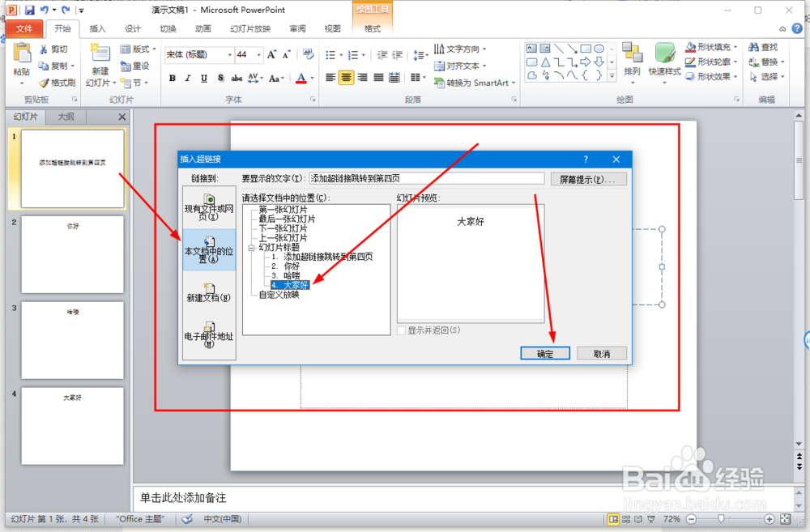Confirm the hyperlink dialog with 确定
The image size is (810, 532).
(x=545, y=353)
